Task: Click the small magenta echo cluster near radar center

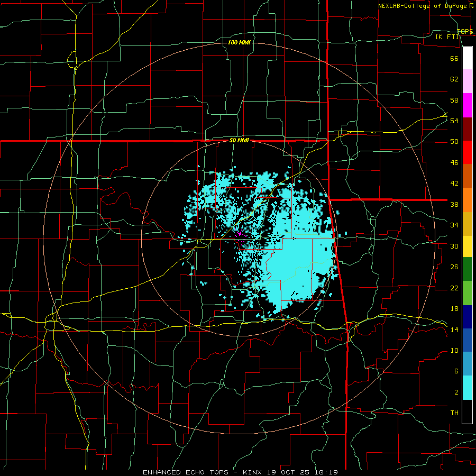Action: click(240, 234)
